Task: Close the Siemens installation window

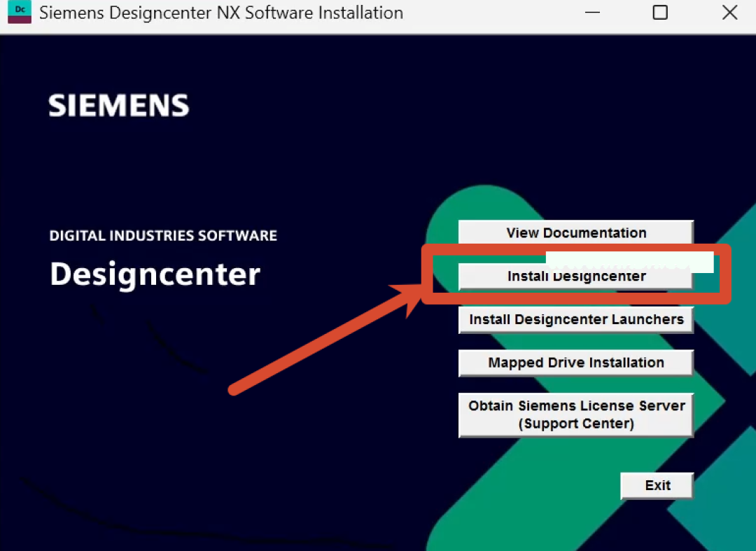Action: [x=729, y=13]
